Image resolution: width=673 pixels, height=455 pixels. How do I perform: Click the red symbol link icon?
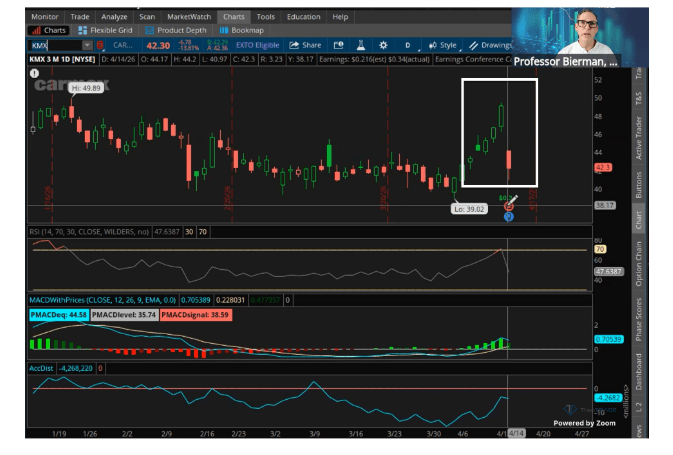[x=100, y=45]
